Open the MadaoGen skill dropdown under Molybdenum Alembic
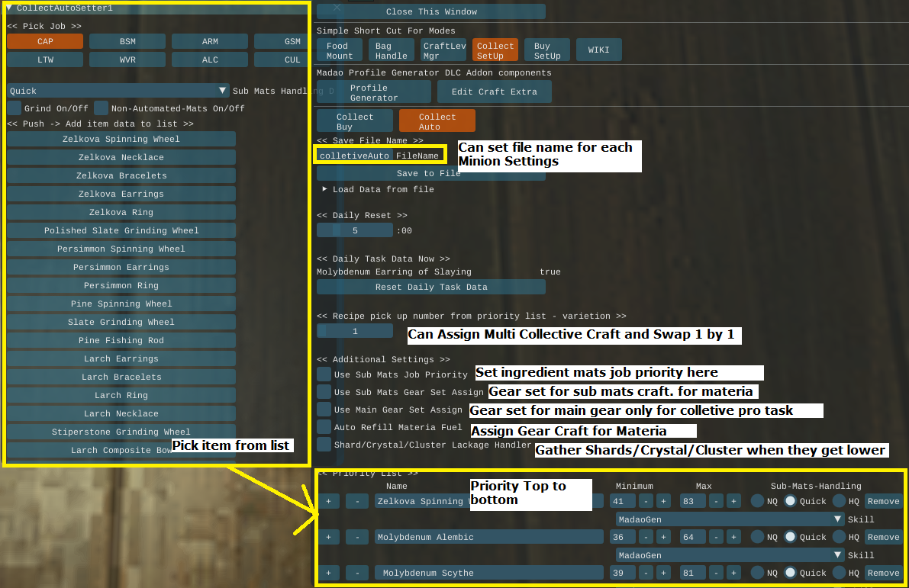The width and height of the screenshot is (909, 588). click(729, 555)
